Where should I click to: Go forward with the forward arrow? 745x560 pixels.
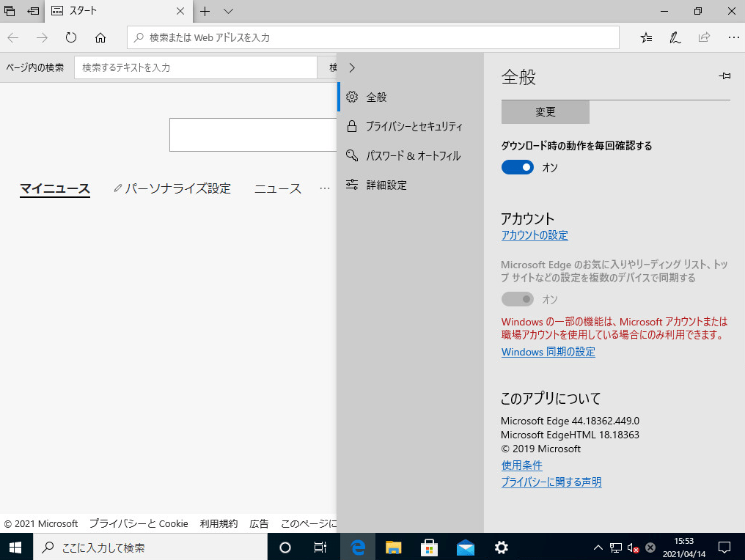pos(42,37)
